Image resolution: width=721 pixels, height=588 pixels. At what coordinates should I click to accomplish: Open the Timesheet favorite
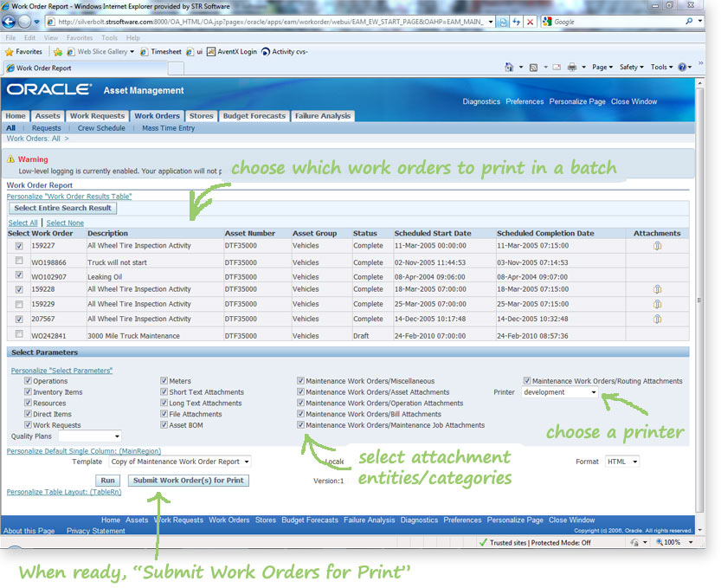pyautogui.click(x=160, y=52)
